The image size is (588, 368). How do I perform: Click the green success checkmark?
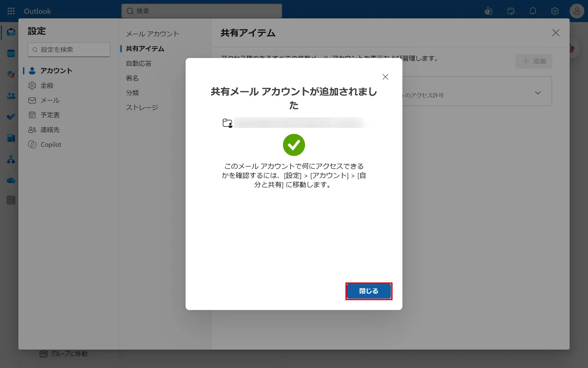tap(294, 145)
